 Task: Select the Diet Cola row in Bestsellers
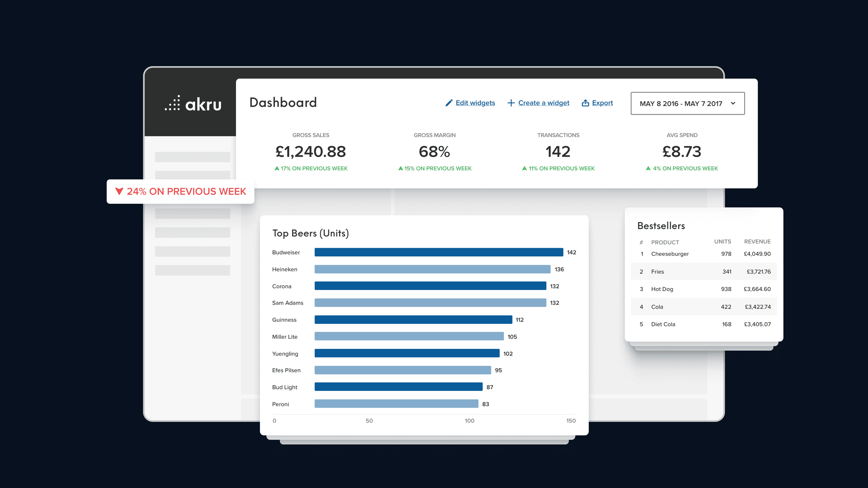704,324
